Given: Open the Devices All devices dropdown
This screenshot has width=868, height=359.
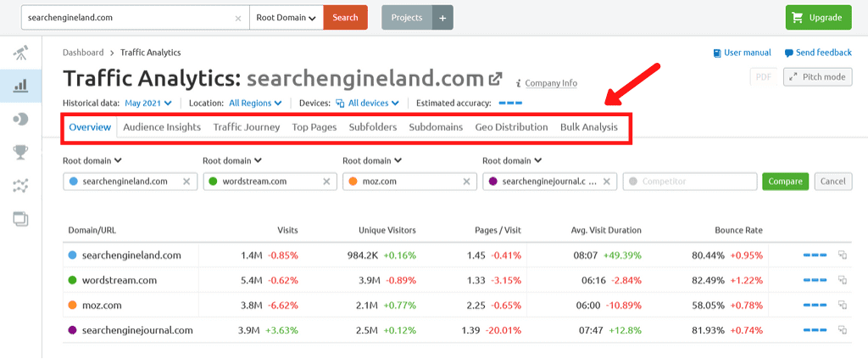Looking at the screenshot, I should [368, 103].
